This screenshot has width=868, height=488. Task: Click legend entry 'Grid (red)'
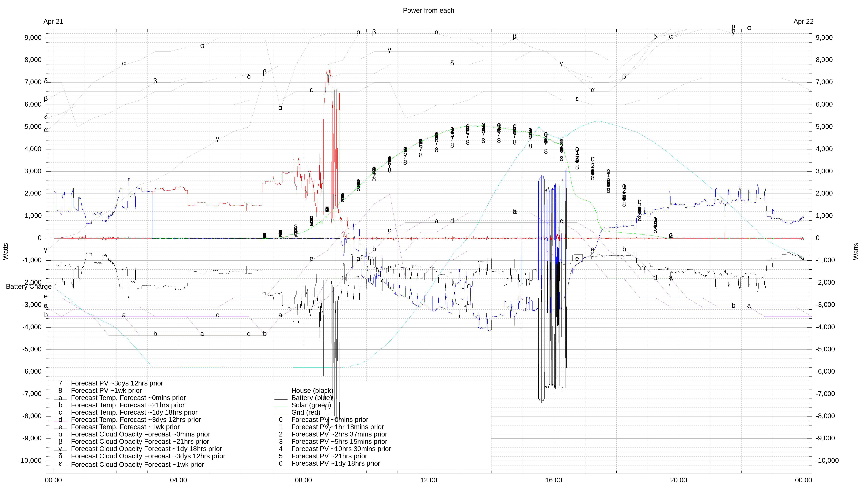point(306,413)
